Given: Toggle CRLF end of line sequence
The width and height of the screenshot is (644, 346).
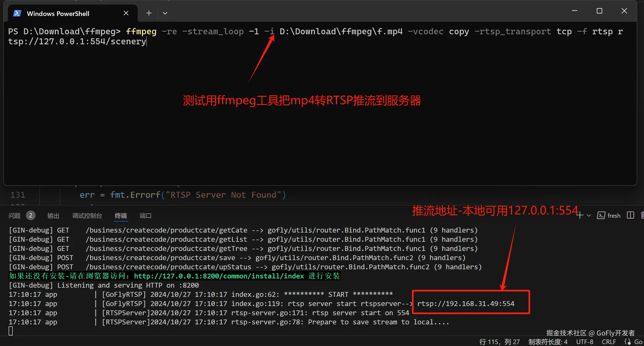Looking at the screenshot, I should [x=609, y=342].
